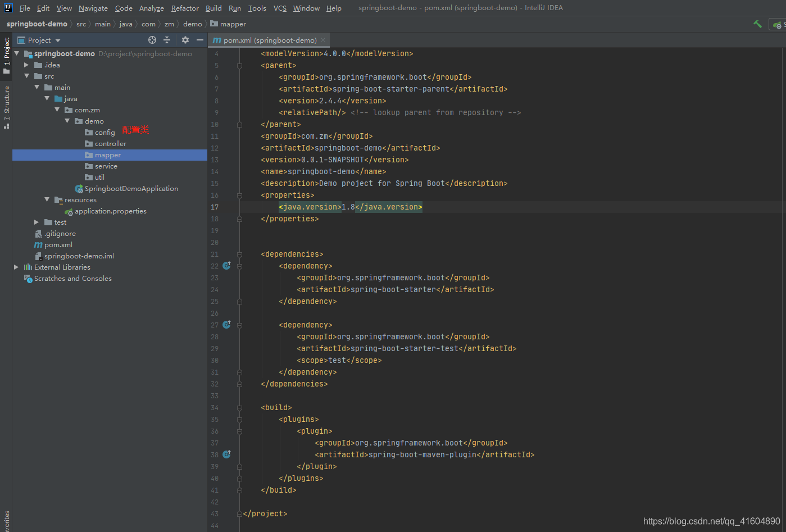The height and width of the screenshot is (532, 786).
Task: Fold the properties tag on line 16
Action: pos(239,195)
